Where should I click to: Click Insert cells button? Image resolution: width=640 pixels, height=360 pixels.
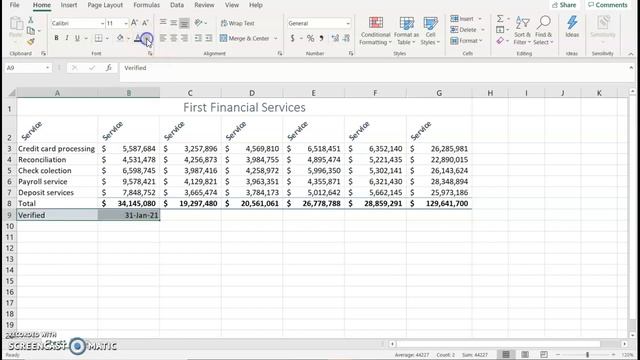point(463,19)
